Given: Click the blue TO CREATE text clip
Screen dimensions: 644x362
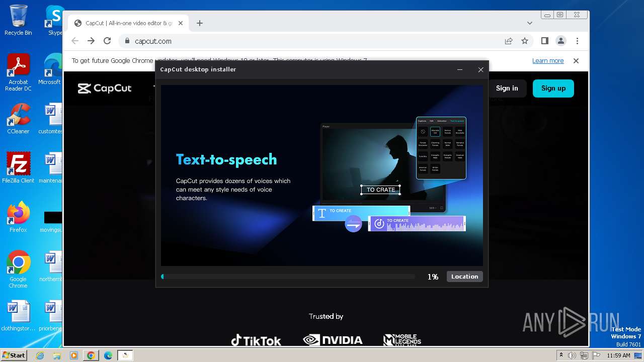Looking at the screenshot, I should (361, 213).
